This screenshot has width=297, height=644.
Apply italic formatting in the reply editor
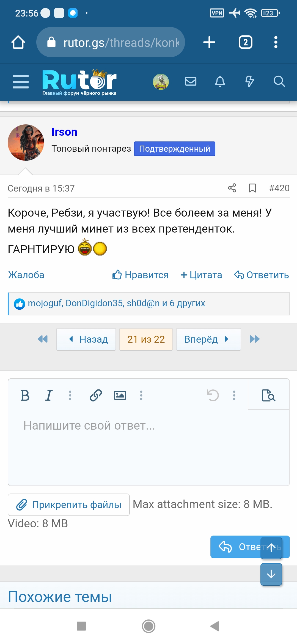(48, 395)
